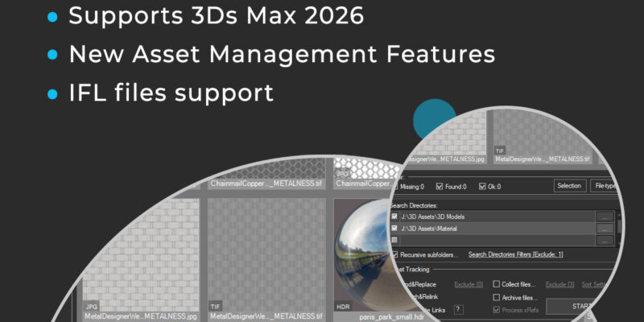
Task: Open the question mark help button
Action: click(x=459, y=310)
